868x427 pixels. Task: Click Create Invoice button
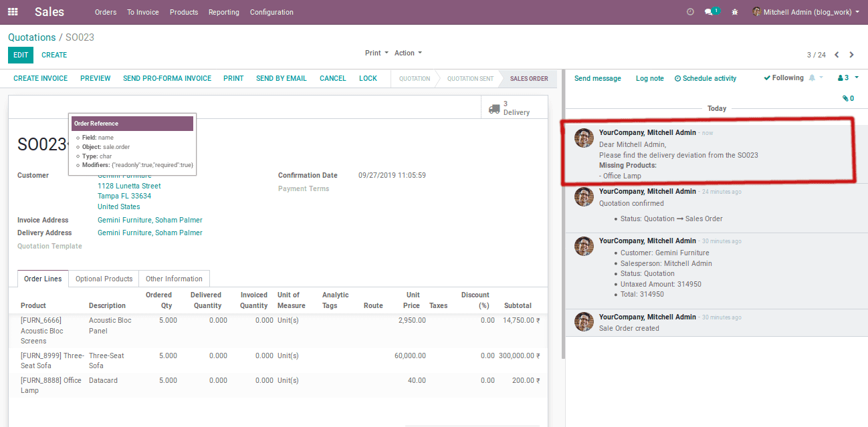pos(41,78)
